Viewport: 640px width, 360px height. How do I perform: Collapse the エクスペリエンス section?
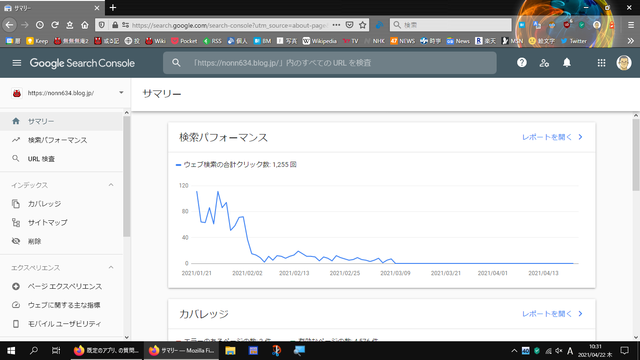(111, 267)
